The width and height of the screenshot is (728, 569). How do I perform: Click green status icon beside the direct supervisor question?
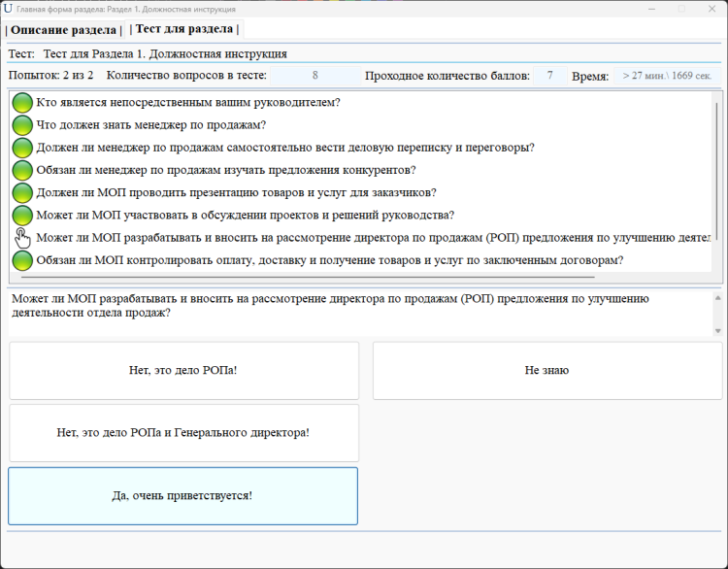21,102
